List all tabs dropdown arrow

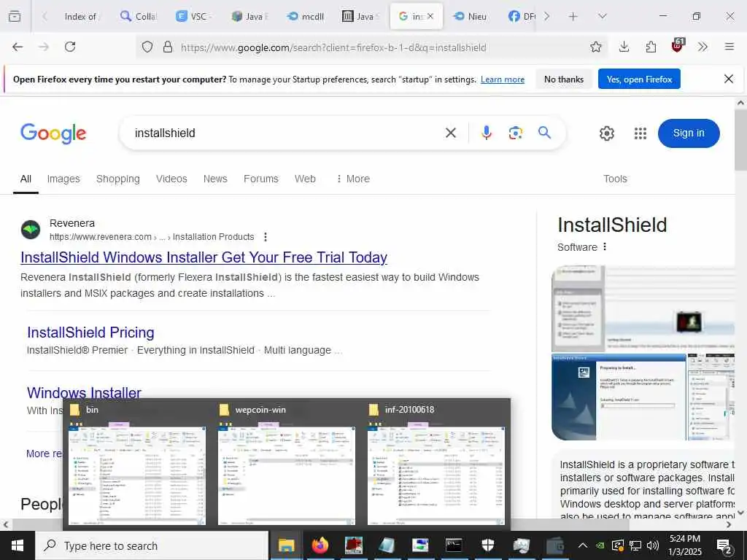coord(602,17)
